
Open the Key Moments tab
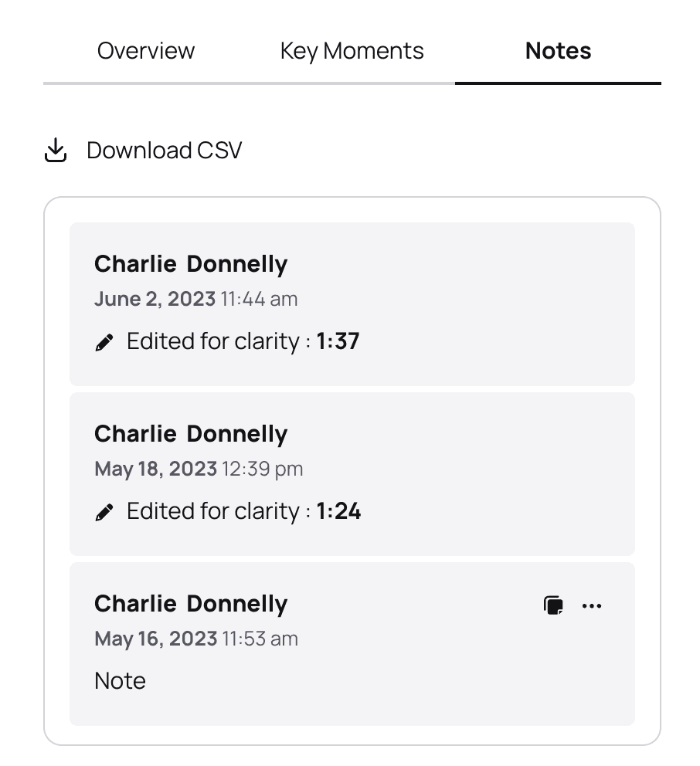coord(352,51)
